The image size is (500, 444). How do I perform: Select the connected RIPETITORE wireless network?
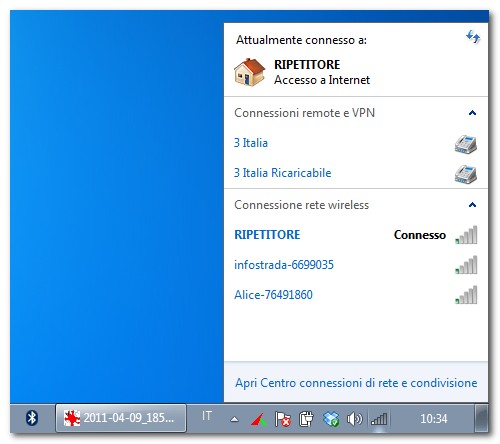click(356, 235)
